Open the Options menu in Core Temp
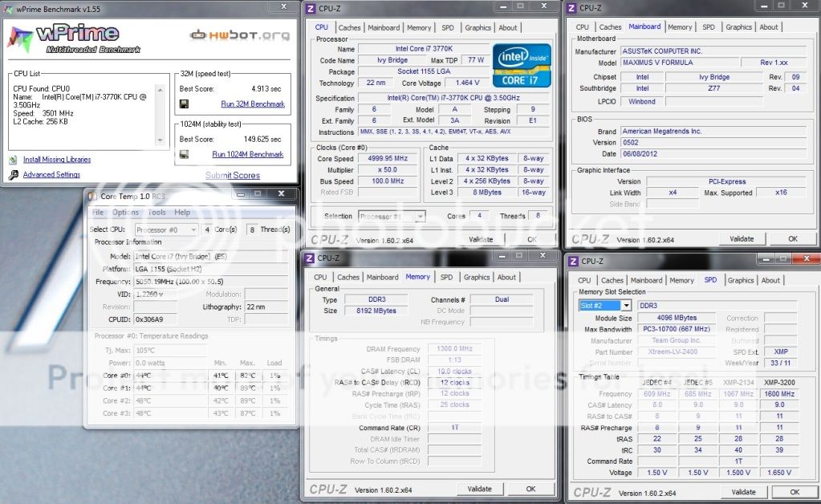Image resolution: width=821 pixels, height=504 pixels. coord(126,213)
